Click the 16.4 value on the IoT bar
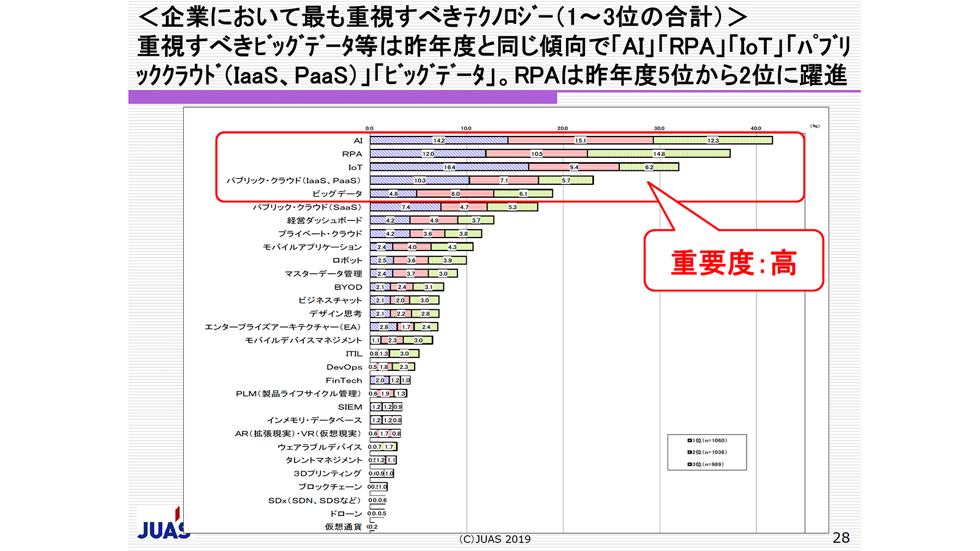Viewport: 980px width, 551px height. tap(450, 167)
